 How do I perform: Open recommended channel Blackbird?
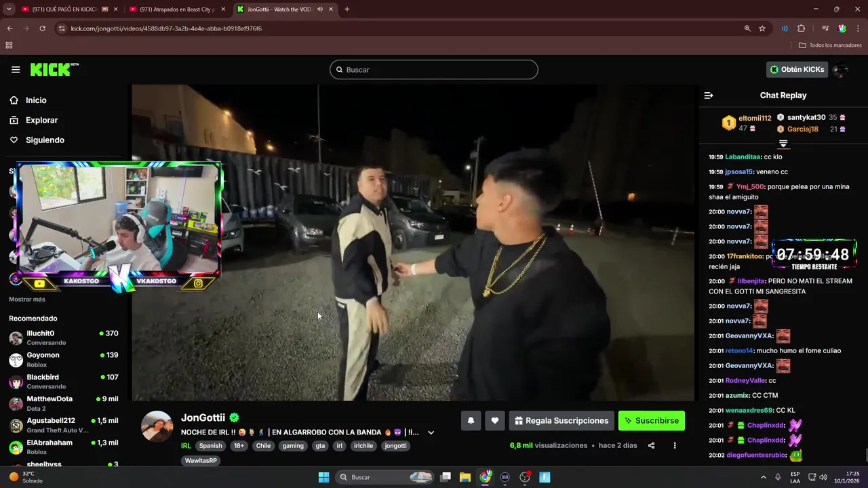[64, 381]
